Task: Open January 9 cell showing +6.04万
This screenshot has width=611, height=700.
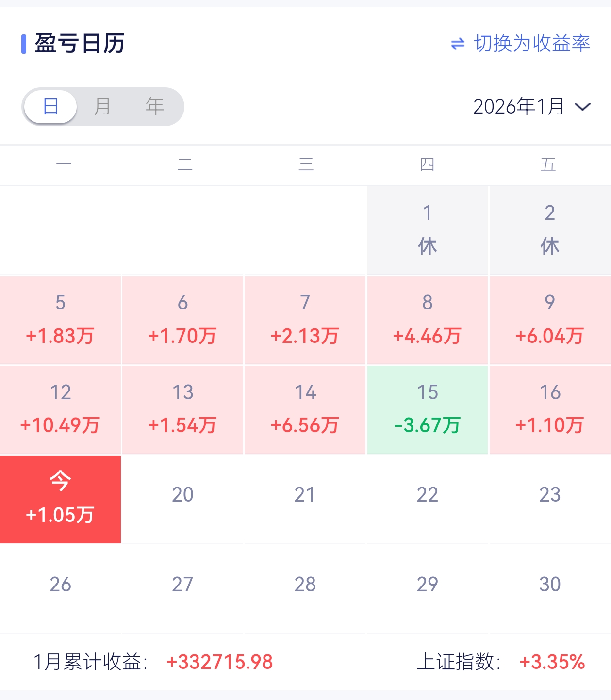Action: click(549, 320)
